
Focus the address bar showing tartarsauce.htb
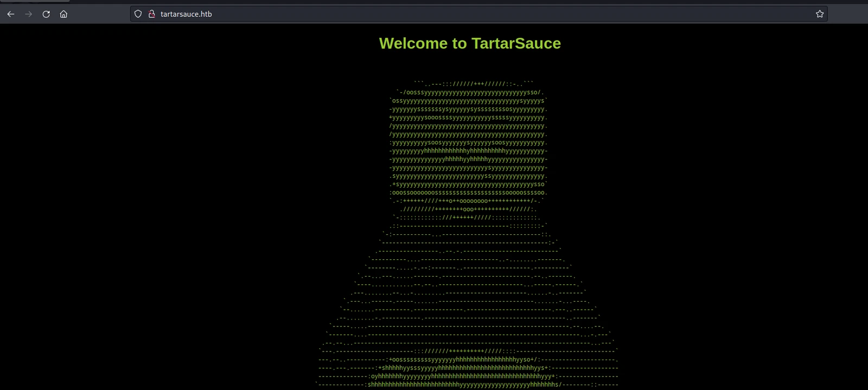point(478,14)
